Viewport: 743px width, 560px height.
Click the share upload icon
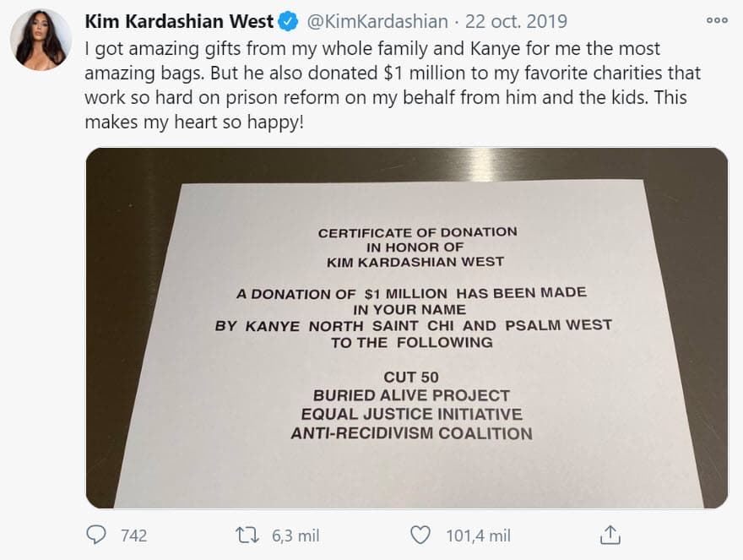610,535
